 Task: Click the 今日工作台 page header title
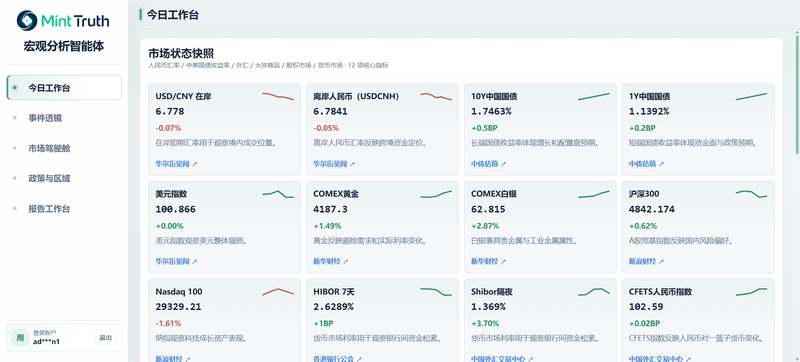173,15
